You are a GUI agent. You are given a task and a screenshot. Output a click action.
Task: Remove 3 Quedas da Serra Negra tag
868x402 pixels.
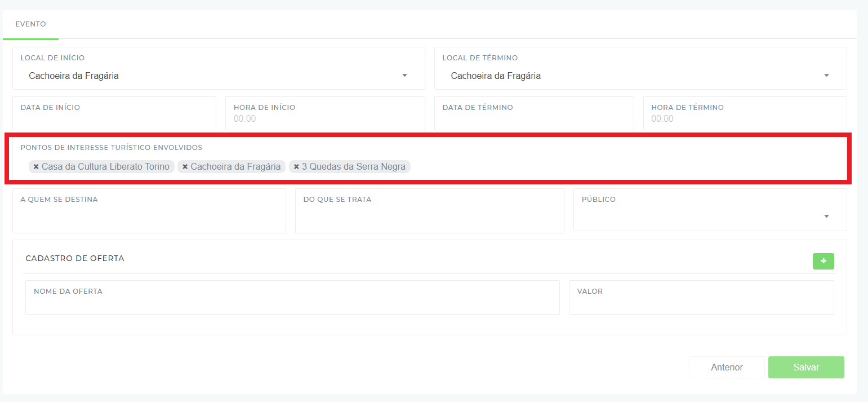296,167
